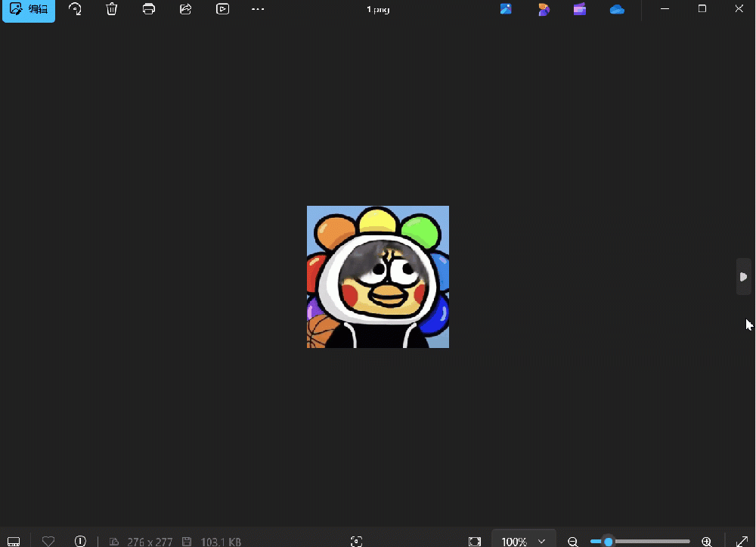Launch the Copilot-style colorful person icon
Image resolution: width=756 pixels, height=547 pixels.
click(544, 9)
